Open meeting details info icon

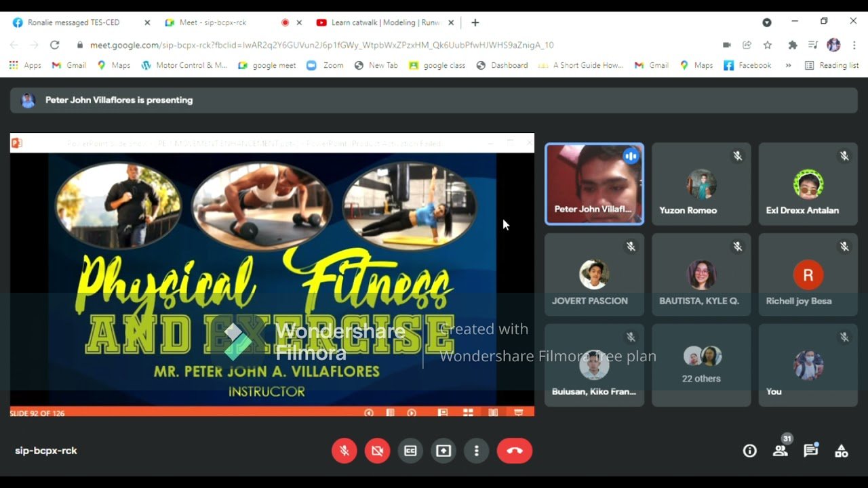[x=749, y=451]
